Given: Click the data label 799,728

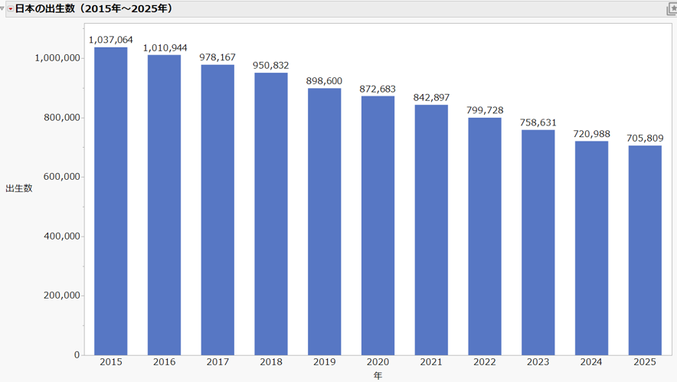Looking at the screenshot, I should pos(485,110).
